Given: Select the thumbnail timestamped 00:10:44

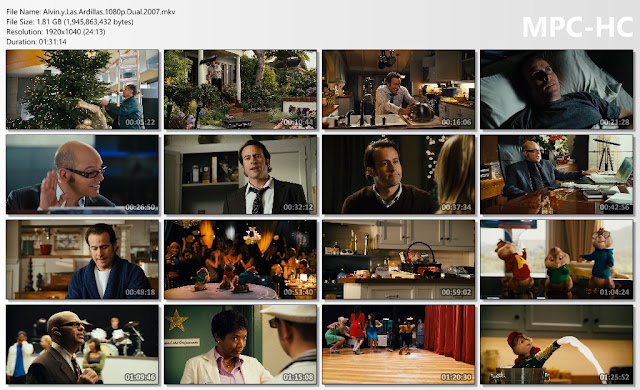Looking at the screenshot, I should point(240,89).
